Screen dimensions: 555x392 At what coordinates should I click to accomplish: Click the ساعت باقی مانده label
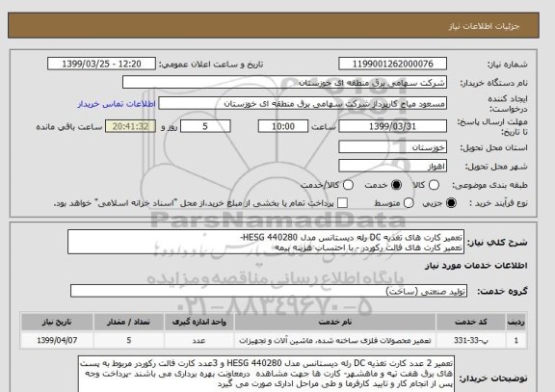[69, 127]
